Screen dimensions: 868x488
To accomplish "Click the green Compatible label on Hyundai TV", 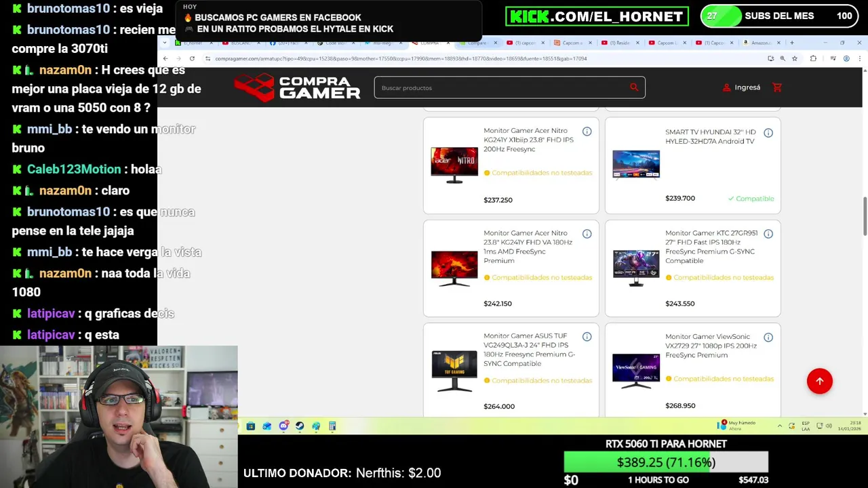I will 751,199.
